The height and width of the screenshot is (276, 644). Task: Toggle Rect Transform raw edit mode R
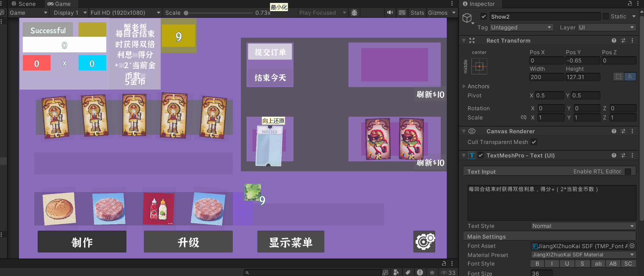coord(630,77)
